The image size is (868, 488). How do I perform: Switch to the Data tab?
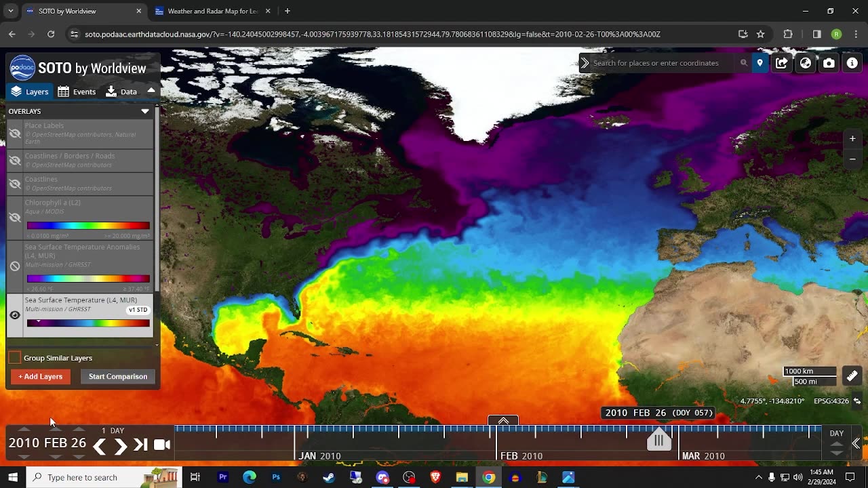[121, 91]
